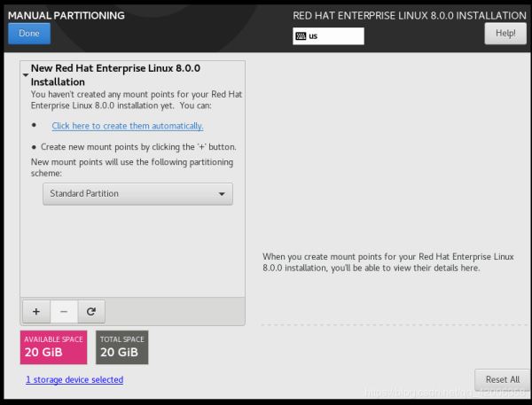The height and width of the screenshot is (405, 532).
Task: Click the keyboard icon in layout indicator
Action: point(301,36)
